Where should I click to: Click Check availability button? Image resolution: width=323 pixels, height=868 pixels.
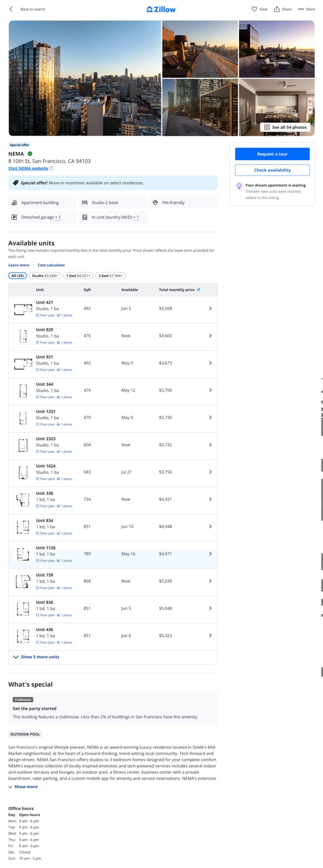pyautogui.click(x=272, y=170)
